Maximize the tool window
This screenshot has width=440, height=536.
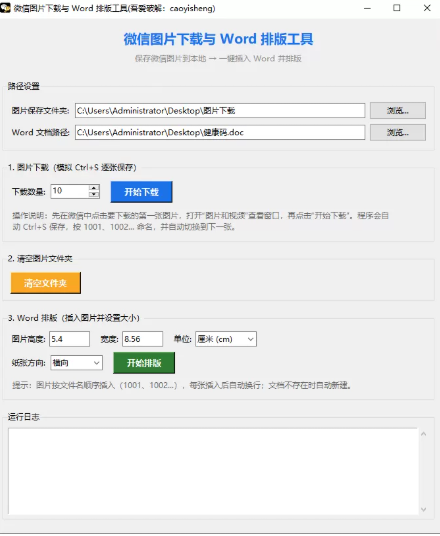[x=397, y=8]
